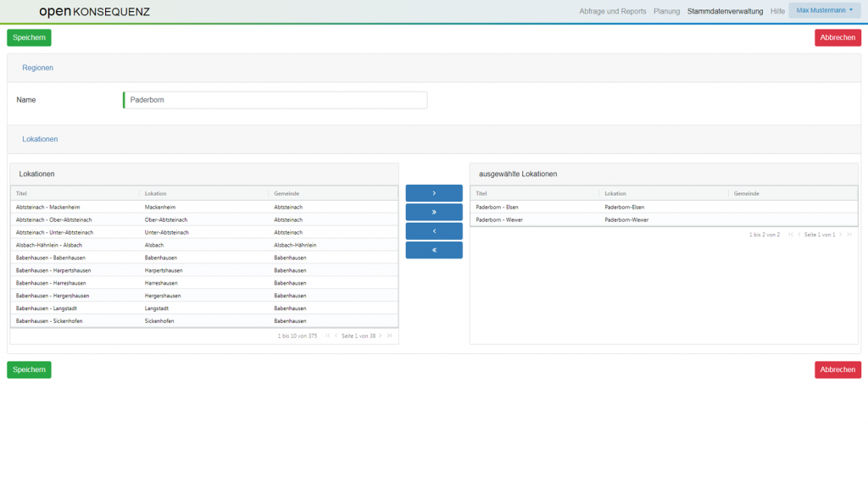Viewport: 868px width, 488px height.
Task: Click the double right arrow to add all locations
Action: click(434, 212)
